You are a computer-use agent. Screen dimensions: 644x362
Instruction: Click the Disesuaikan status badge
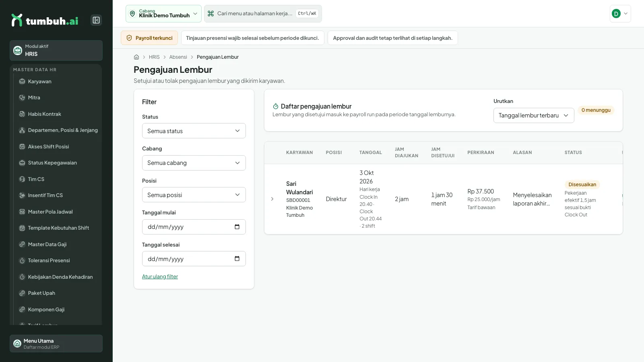coord(582,185)
